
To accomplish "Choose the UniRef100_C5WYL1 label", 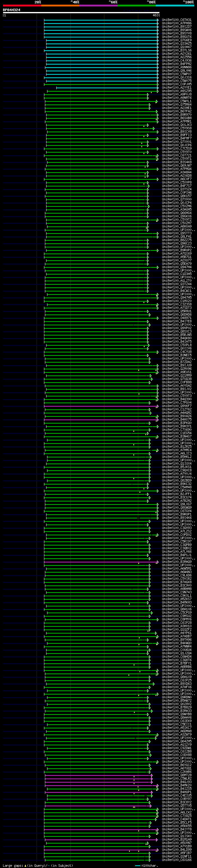I will pos(177,101).
